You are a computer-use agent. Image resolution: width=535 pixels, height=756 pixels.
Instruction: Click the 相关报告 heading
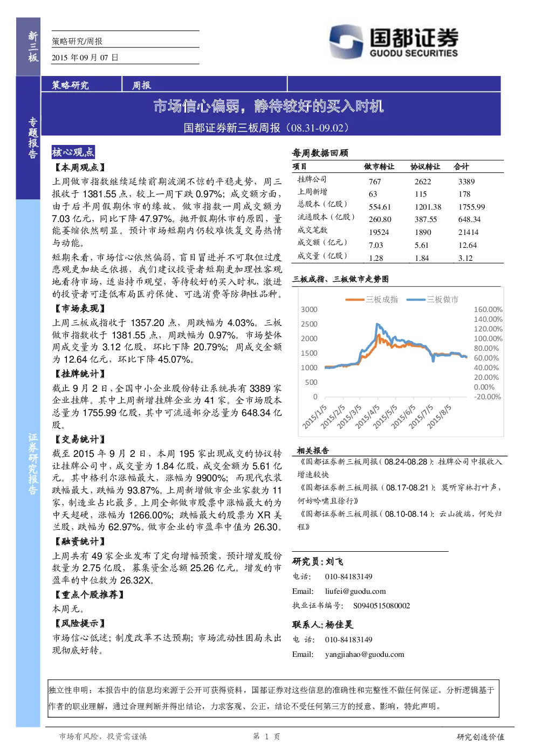(313, 450)
